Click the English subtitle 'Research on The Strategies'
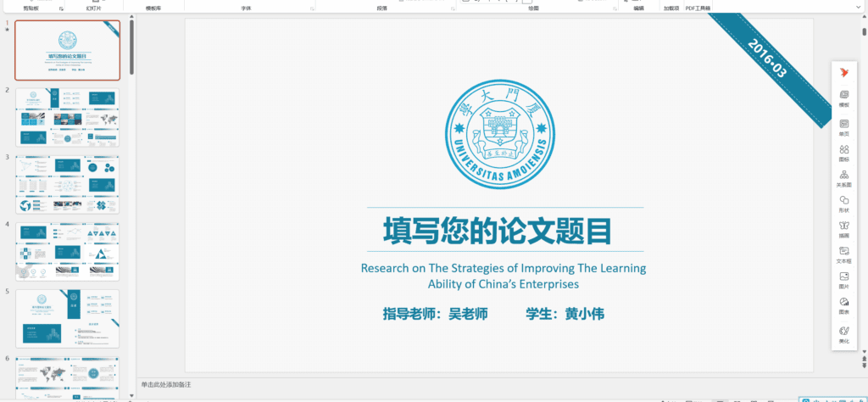 (x=504, y=276)
